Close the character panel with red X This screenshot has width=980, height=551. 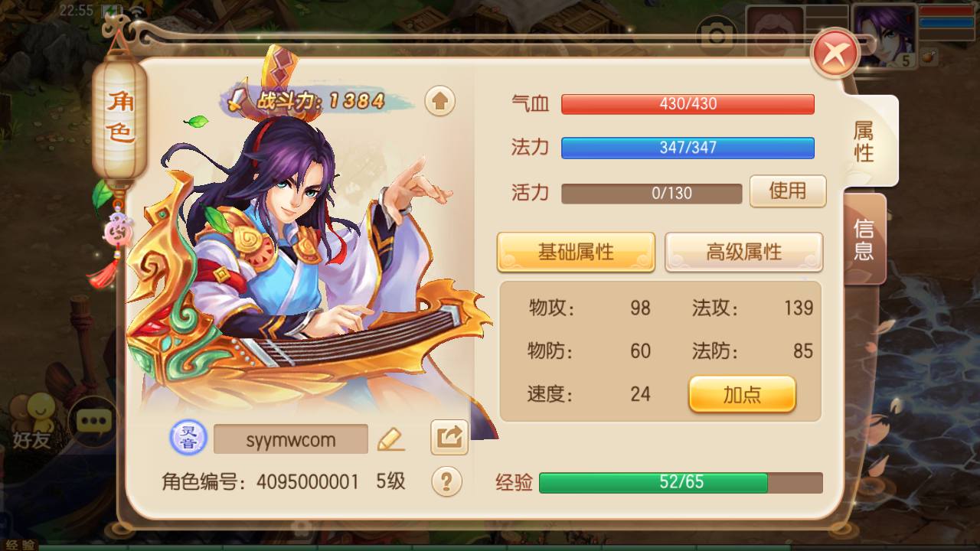tap(835, 54)
